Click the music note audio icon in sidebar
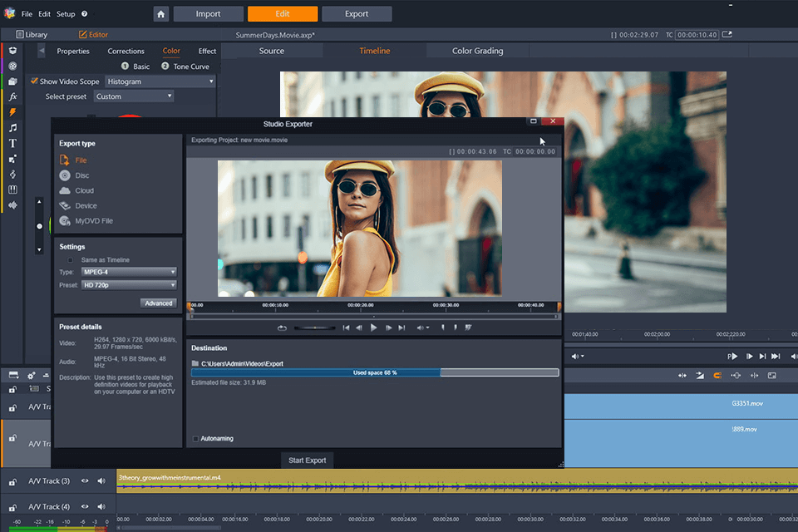The height and width of the screenshot is (532, 798). tap(12, 128)
